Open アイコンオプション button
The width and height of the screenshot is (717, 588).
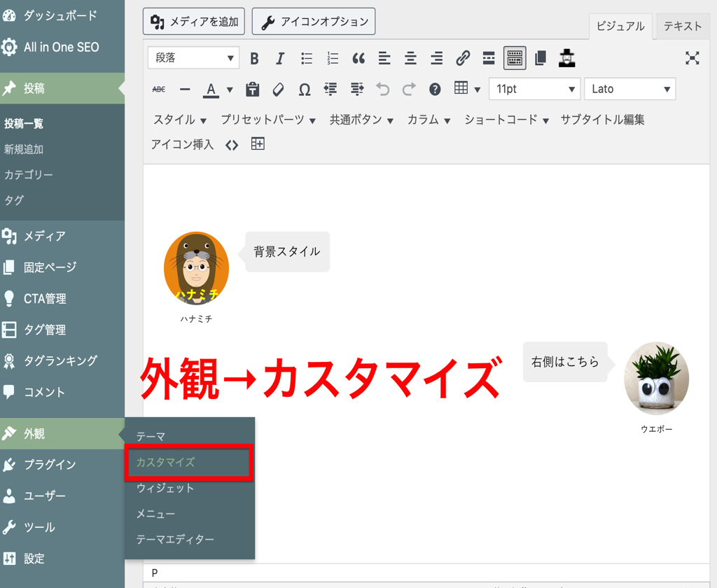pyautogui.click(x=314, y=22)
